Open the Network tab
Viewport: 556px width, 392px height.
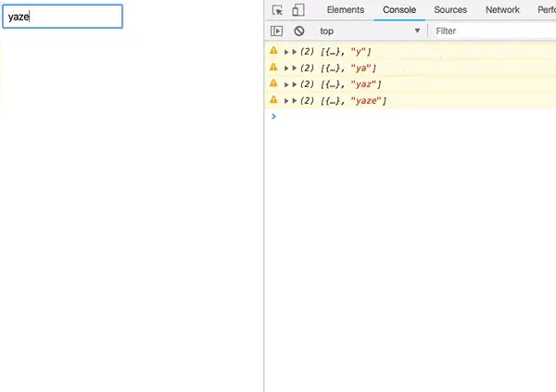(x=502, y=11)
